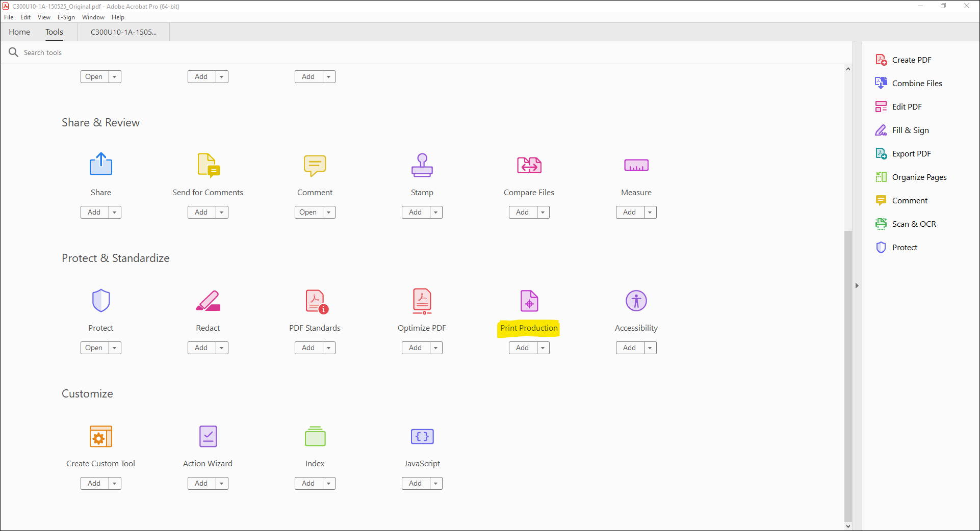The height and width of the screenshot is (531, 980).
Task: Click the Compare Files icon
Action: [529, 165]
